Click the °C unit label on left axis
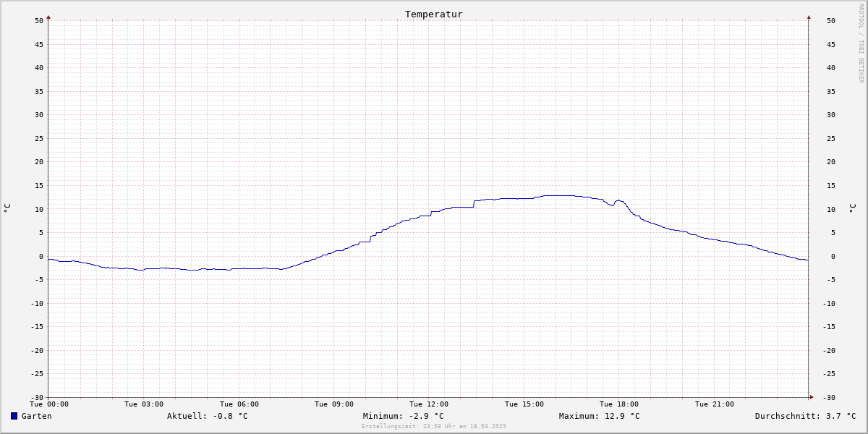Image resolution: width=868 pixels, height=434 pixels. click(x=7, y=208)
